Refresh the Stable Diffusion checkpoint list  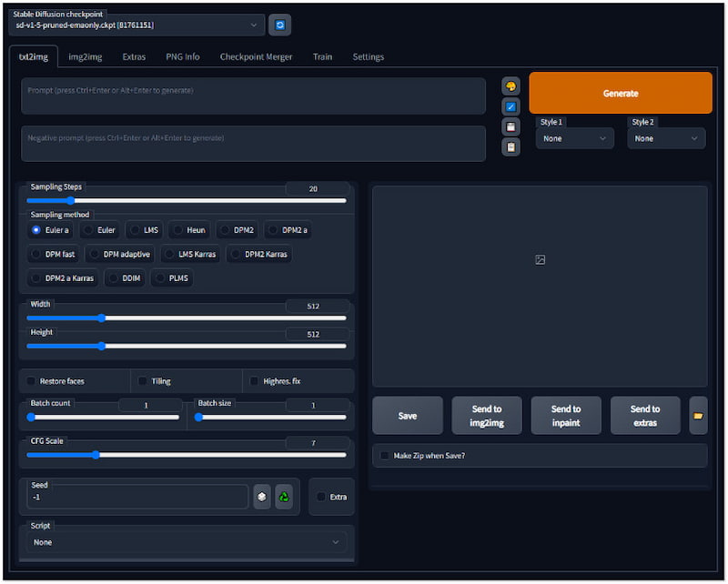point(280,25)
